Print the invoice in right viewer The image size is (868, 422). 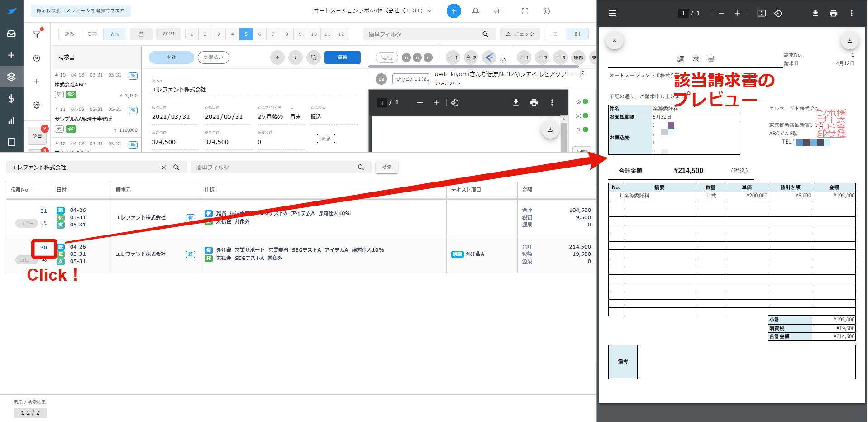click(x=834, y=13)
